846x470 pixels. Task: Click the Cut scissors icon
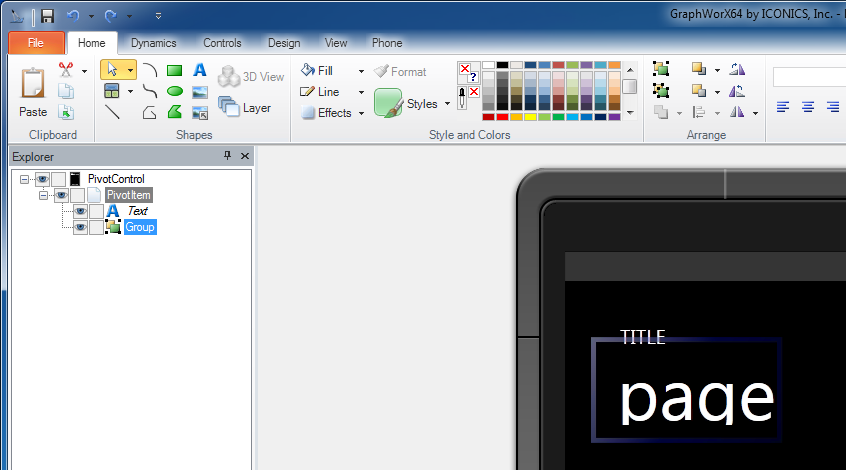point(66,70)
